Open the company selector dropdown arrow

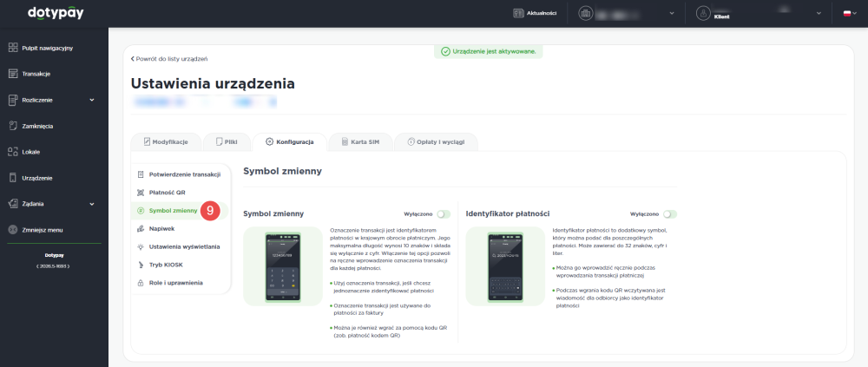(672, 13)
